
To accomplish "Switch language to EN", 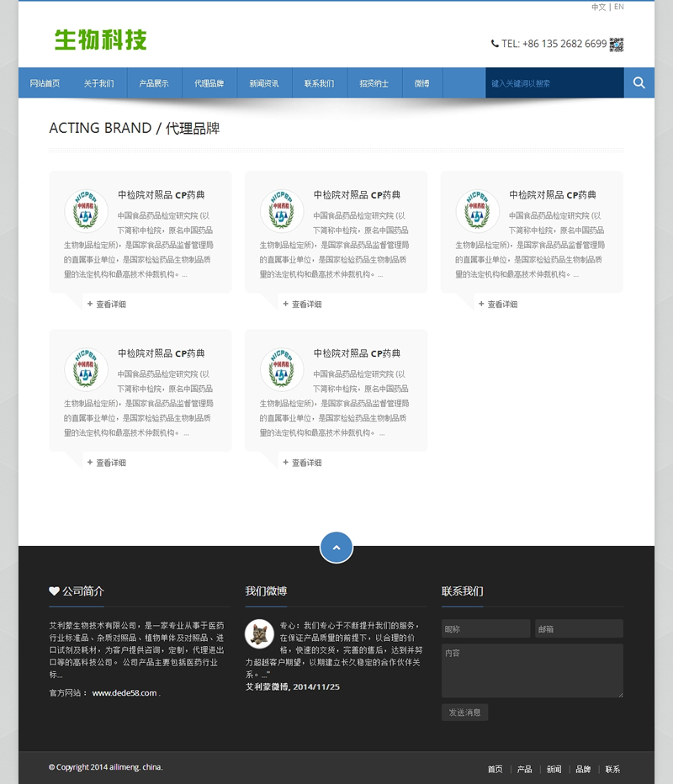I will pyautogui.click(x=619, y=7).
